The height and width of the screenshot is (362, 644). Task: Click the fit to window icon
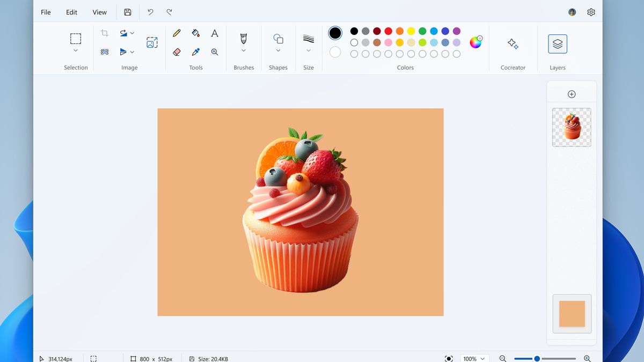click(x=449, y=358)
